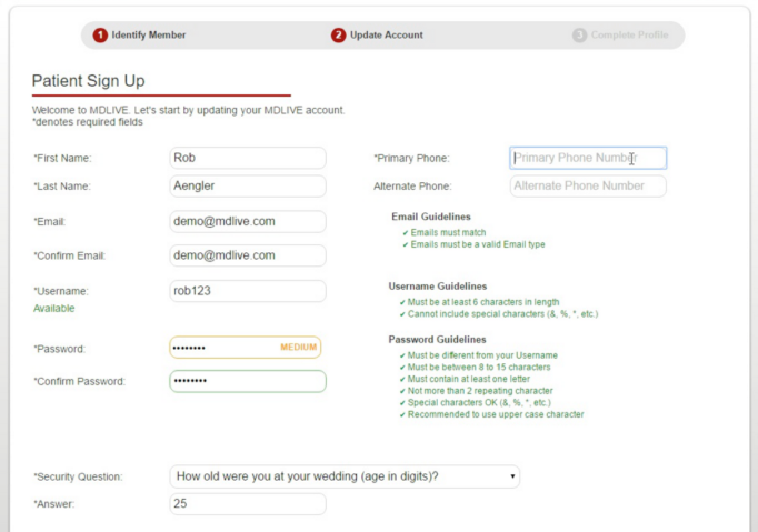758x532 pixels.
Task: Click the Update Account step number 2 icon
Action: [338, 35]
